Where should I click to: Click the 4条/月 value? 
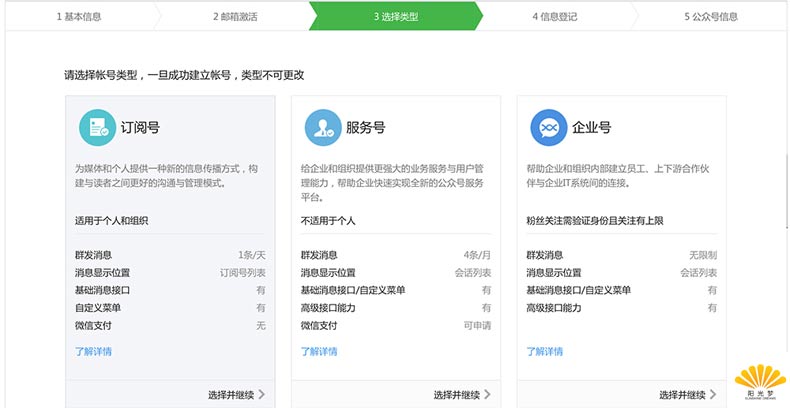(x=477, y=255)
